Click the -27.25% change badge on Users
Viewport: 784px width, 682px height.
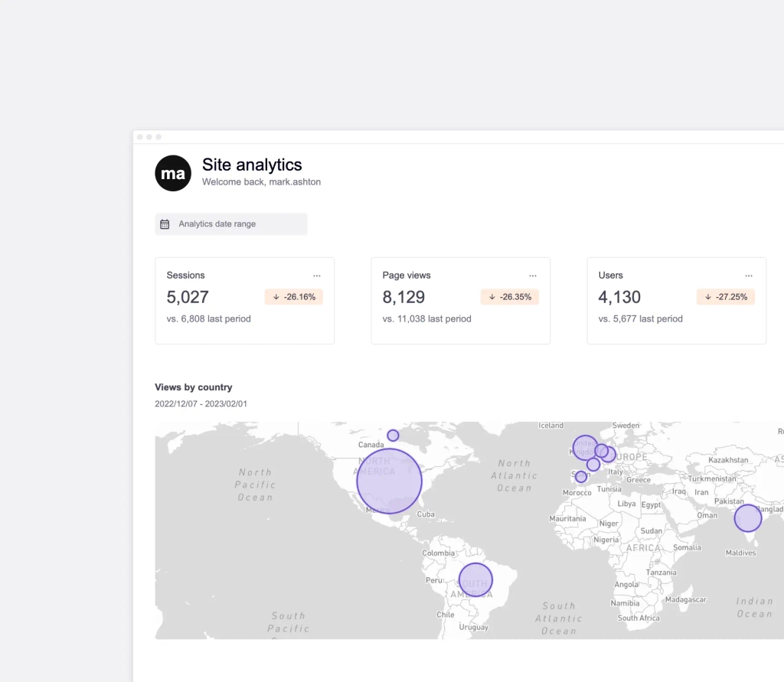pyautogui.click(x=726, y=297)
